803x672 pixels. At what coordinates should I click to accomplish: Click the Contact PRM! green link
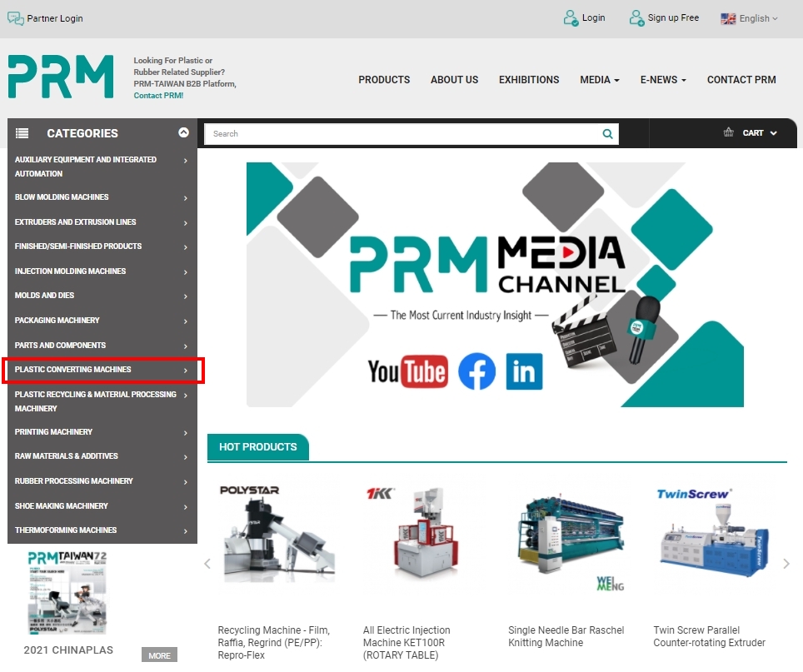(x=158, y=95)
